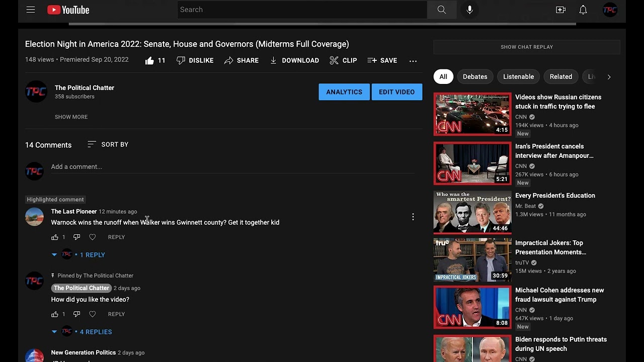Open Every President's Education thumbnail

click(472, 213)
